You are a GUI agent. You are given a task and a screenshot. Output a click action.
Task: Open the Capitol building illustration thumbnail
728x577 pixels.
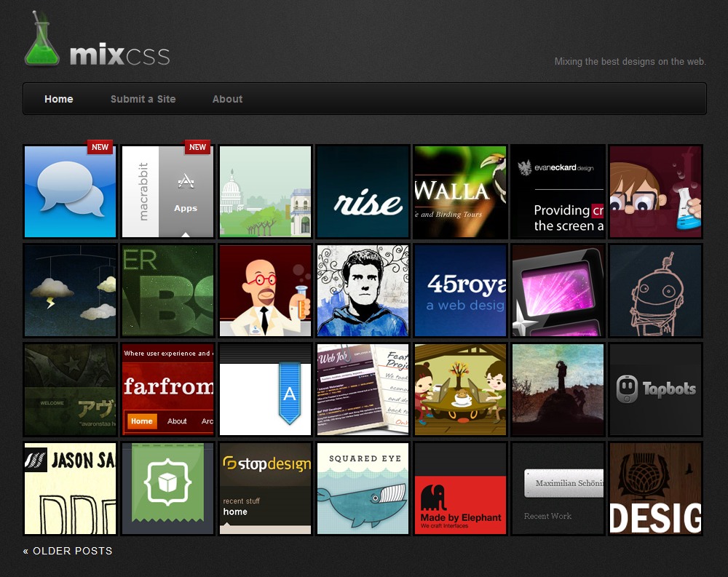click(x=265, y=191)
